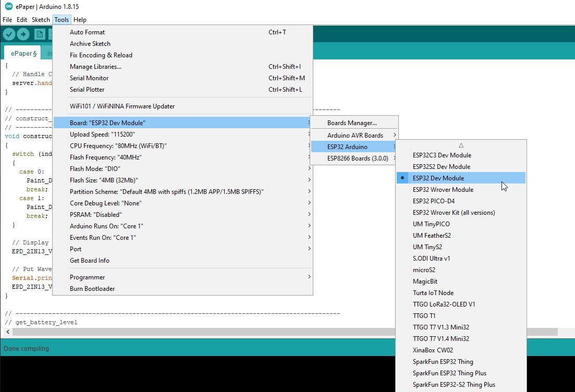The image size is (575, 392).
Task: Click the scroll-up triangle in board list
Action: coord(461,145)
